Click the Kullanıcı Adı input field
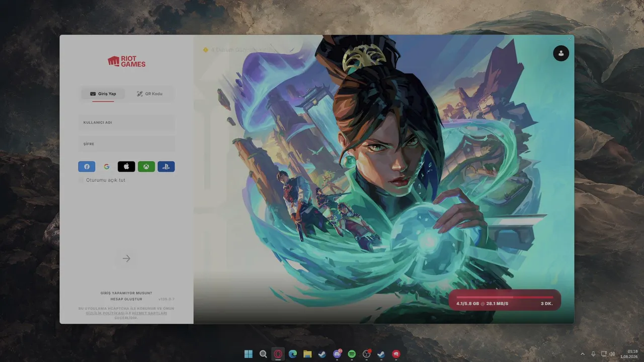The height and width of the screenshot is (362, 644). (x=126, y=122)
